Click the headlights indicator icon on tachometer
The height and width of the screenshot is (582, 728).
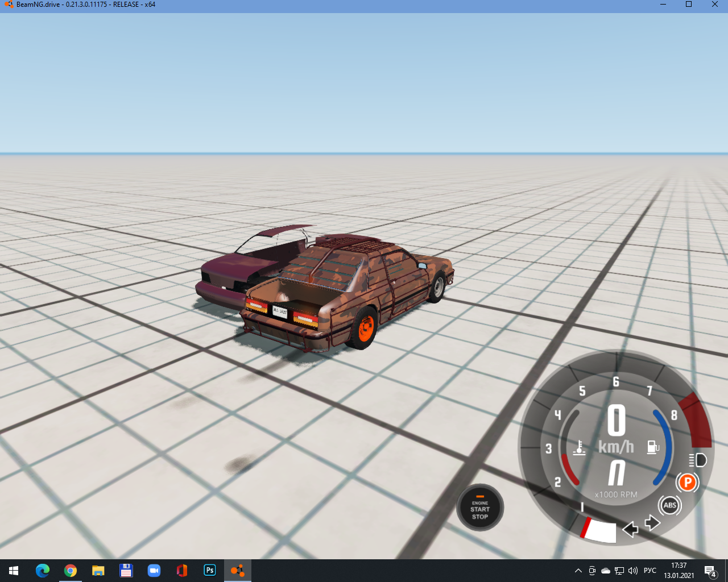click(697, 460)
